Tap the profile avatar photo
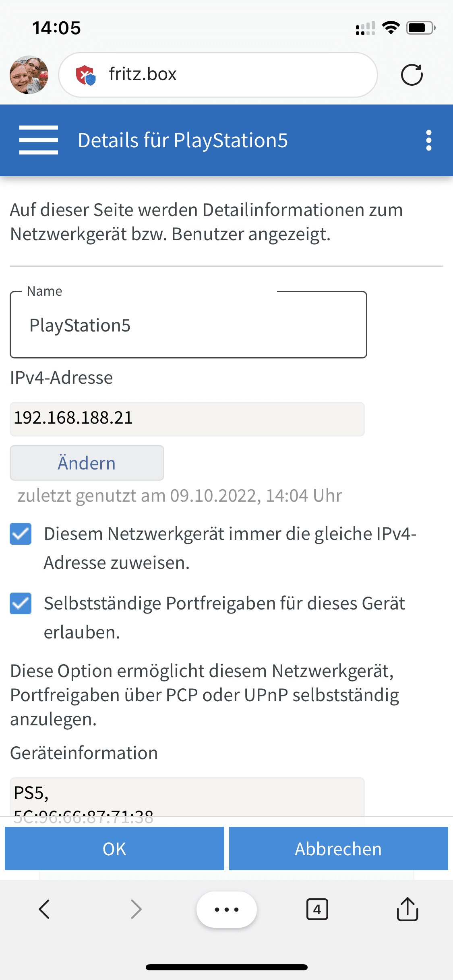The image size is (453, 980). point(29,75)
